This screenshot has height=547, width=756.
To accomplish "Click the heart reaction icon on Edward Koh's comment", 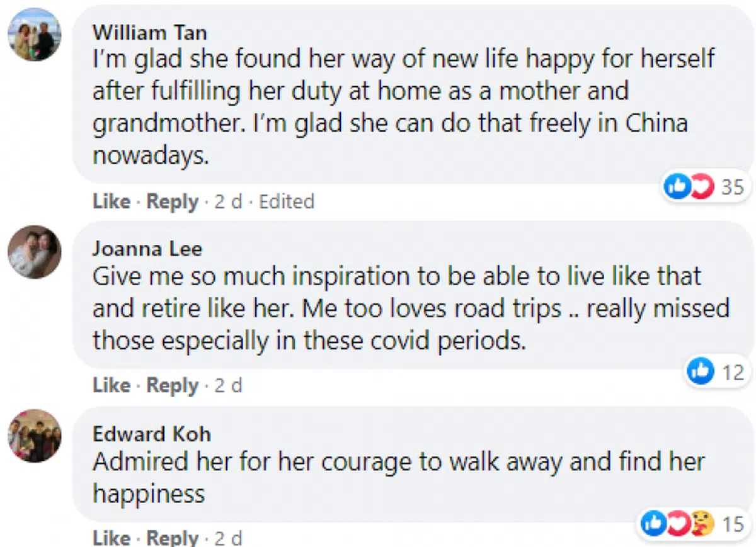I will [677, 524].
